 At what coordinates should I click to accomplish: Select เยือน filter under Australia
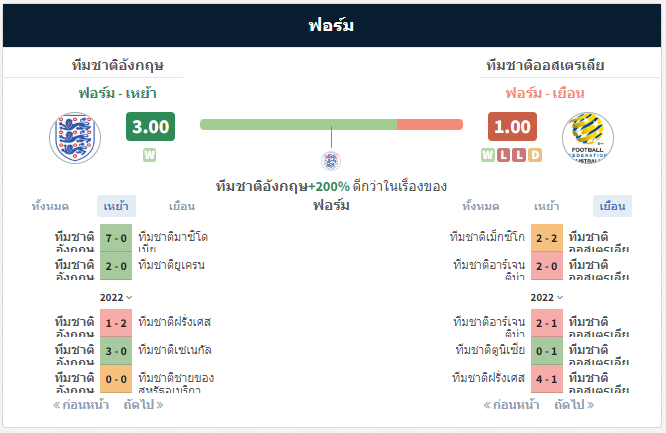pyautogui.click(x=612, y=206)
